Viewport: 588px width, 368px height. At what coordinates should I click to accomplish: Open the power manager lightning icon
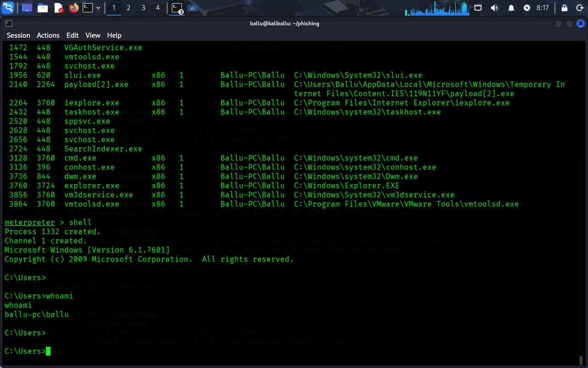pos(527,8)
